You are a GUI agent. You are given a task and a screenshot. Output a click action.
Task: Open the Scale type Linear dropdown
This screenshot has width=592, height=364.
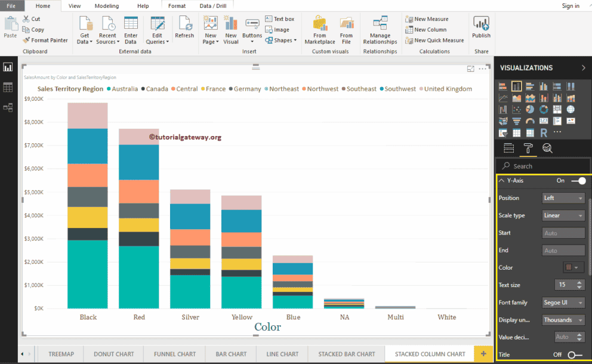pos(563,215)
